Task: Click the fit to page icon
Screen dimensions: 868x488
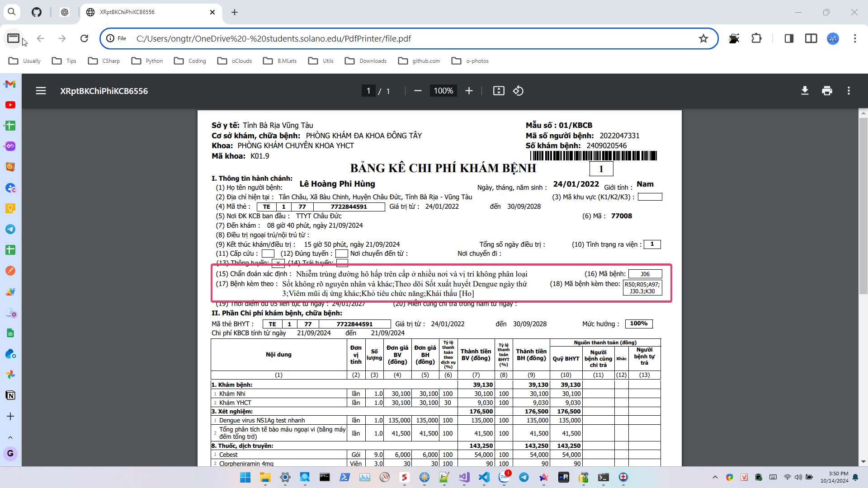Action: point(499,91)
